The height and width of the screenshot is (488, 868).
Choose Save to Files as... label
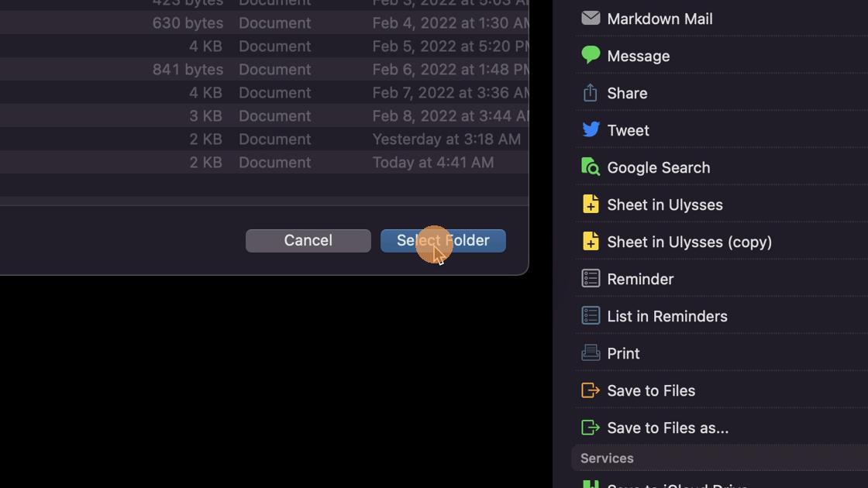[x=667, y=428]
